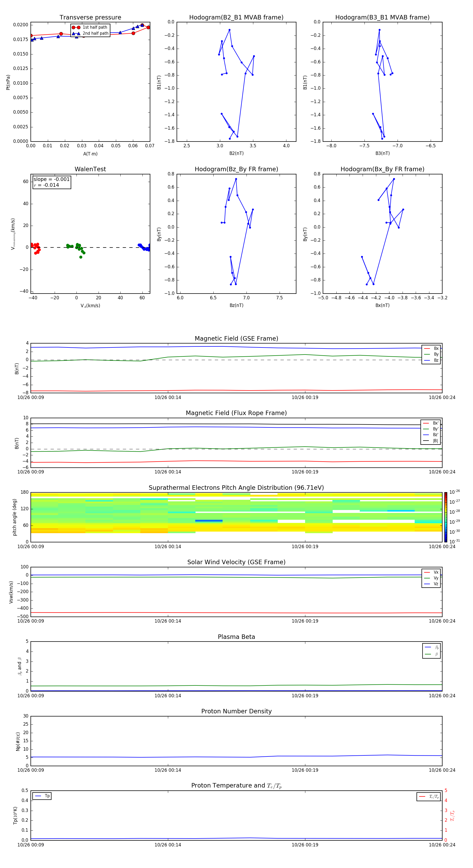This screenshot has width=473, height=868.
Task: Click the 'slope = -0.001' annotation
Action: click(x=52, y=179)
